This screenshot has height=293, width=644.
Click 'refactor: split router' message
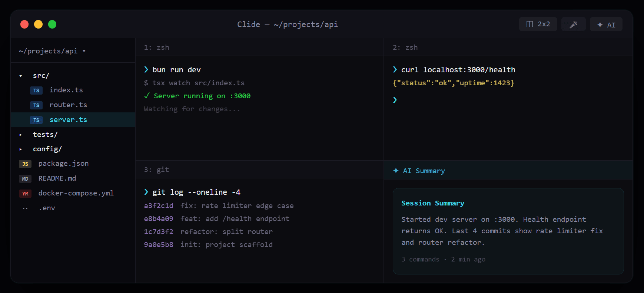click(x=226, y=231)
